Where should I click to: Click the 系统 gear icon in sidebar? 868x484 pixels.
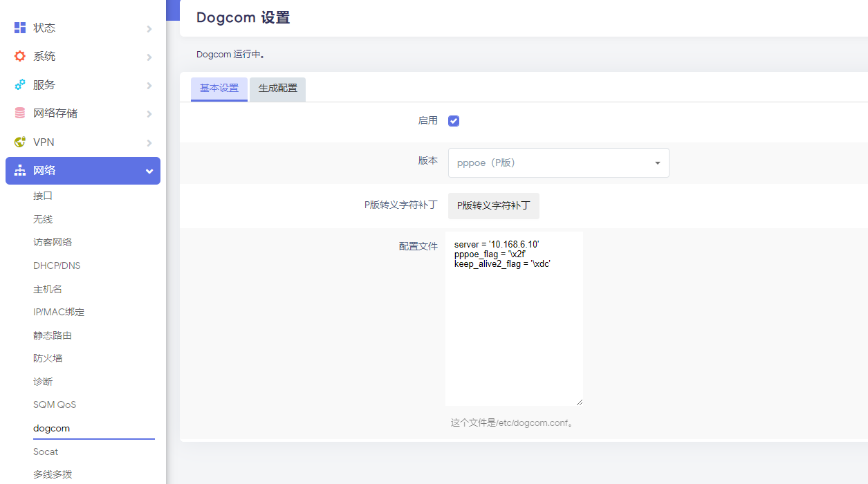pos(19,56)
